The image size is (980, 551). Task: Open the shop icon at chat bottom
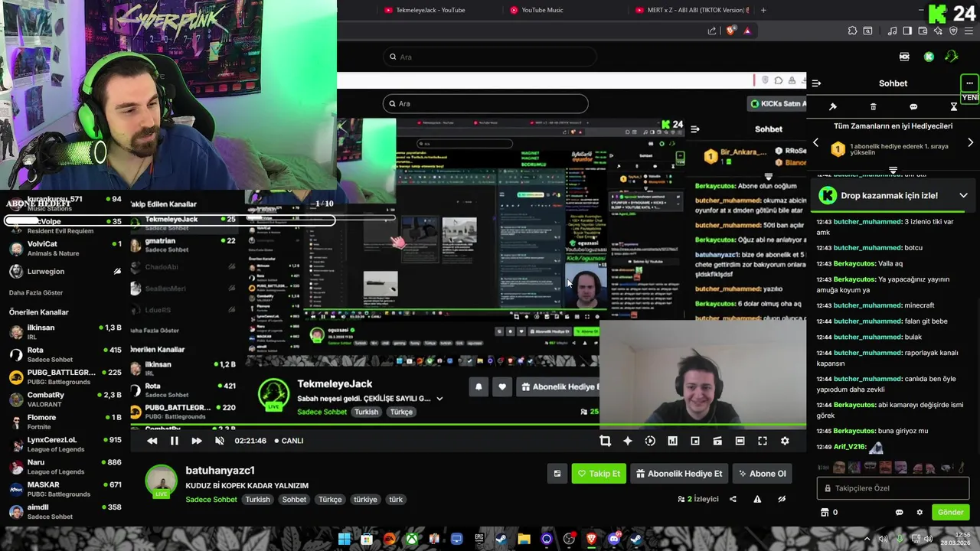825,513
